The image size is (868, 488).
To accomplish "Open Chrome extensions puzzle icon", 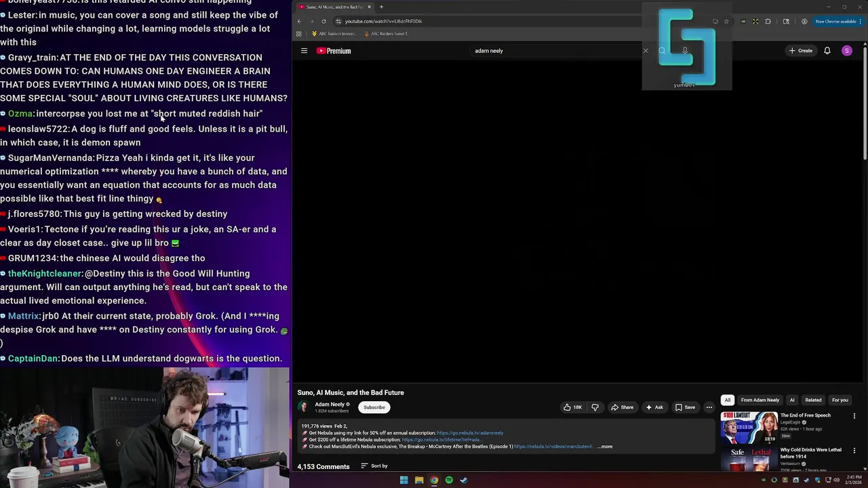I will pyautogui.click(x=768, y=21).
